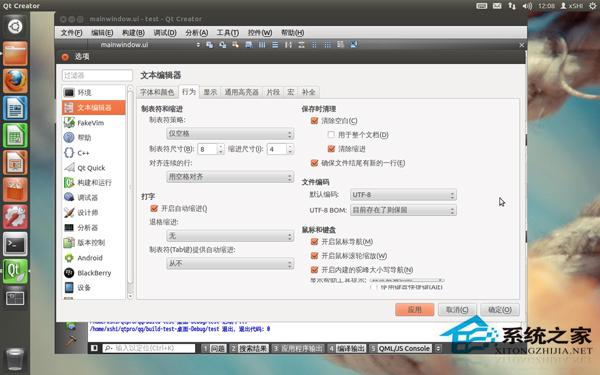Screen dimensions: 600x375
Task: Enable 用于整个文档(D) checkbox
Action: 331,135
